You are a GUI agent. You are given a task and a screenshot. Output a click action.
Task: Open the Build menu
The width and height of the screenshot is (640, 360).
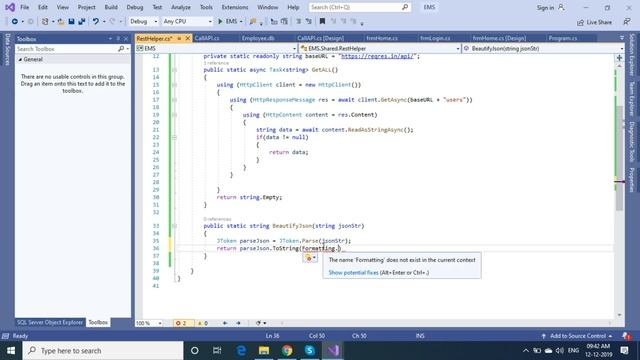click(x=111, y=7)
